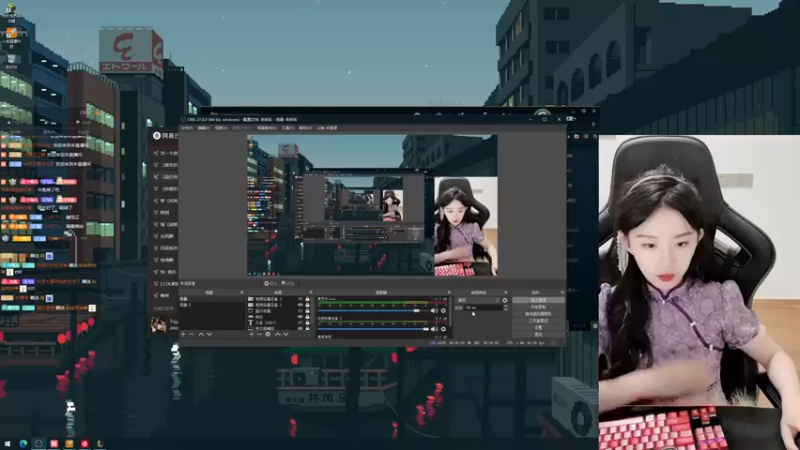The width and height of the screenshot is (800, 450).
Task: Toggle visibility eye for 视频采集设备 3 source
Action: pyautogui.click(x=300, y=299)
